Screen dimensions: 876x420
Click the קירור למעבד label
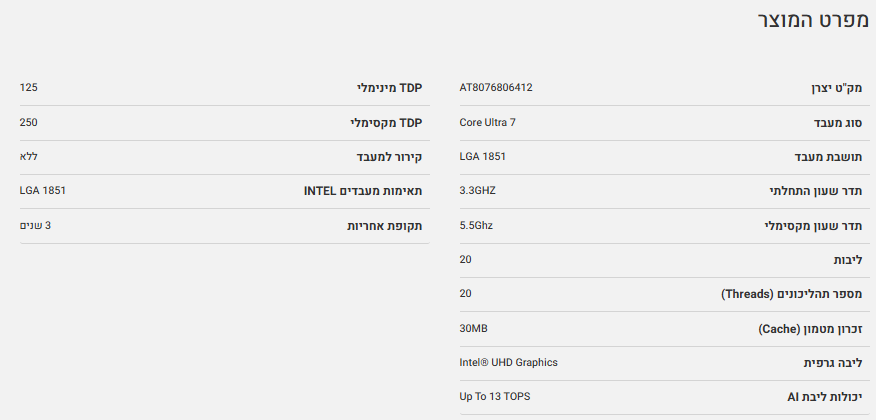(389, 157)
